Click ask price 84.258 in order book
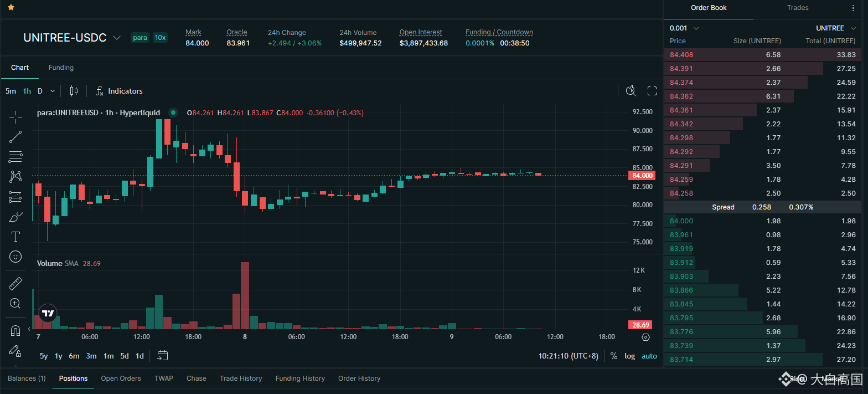 tap(681, 193)
